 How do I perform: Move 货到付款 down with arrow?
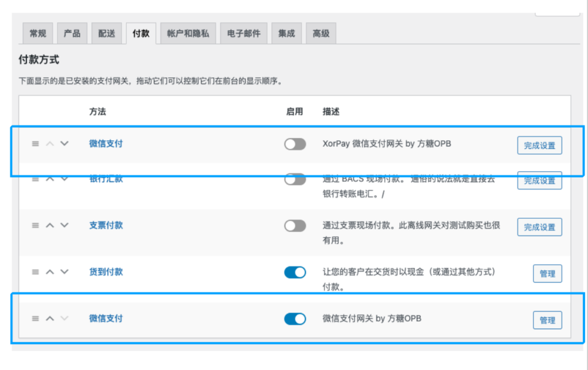pos(64,272)
